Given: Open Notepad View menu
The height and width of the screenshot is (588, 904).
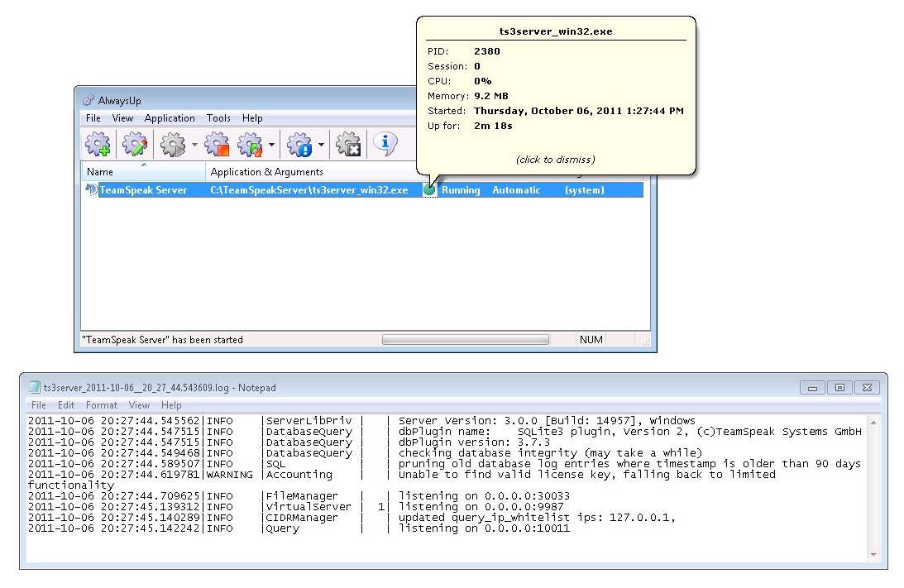Looking at the screenshot, I should pos(139,405).
